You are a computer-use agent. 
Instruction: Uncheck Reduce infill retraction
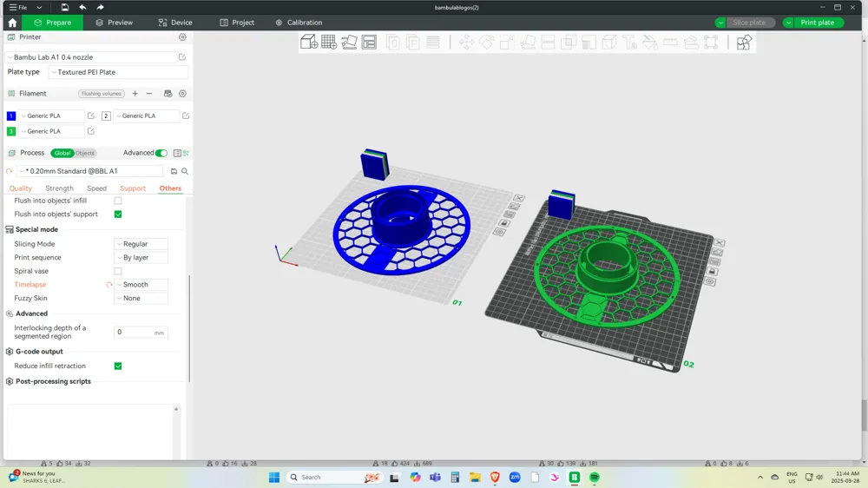pos(118,366)
